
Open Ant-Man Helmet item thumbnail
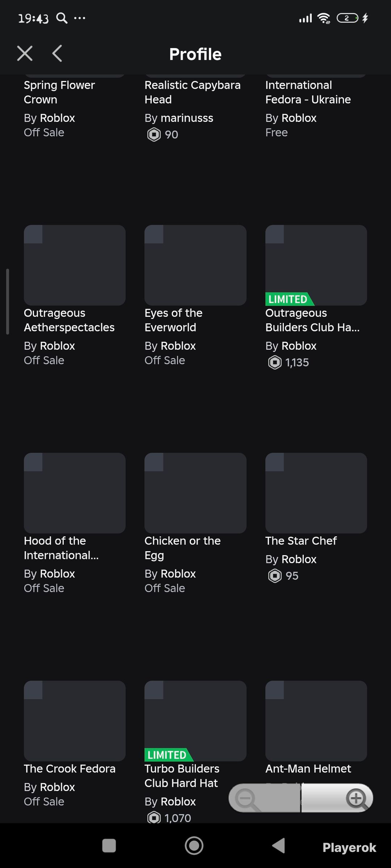point(316,721)
